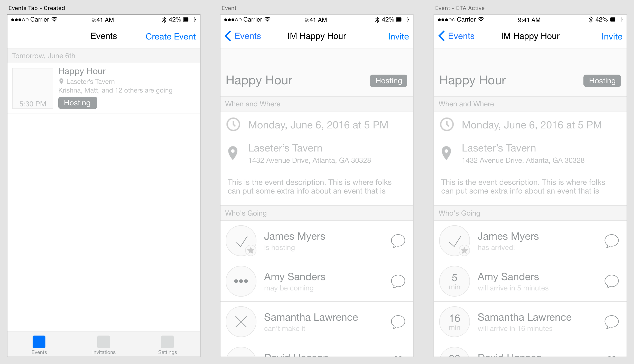Message Samantha Lawrence who can't make it

[x=398, y=322]
